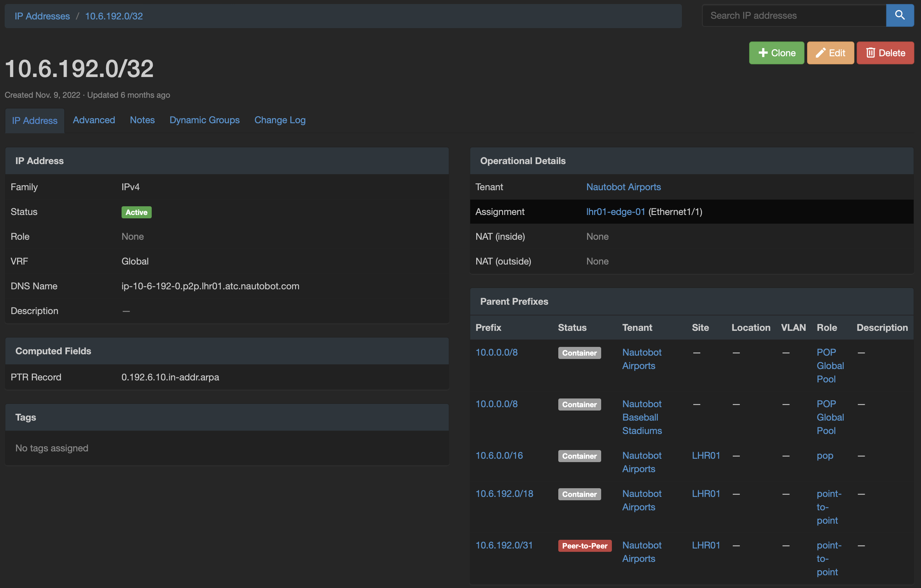Open the IP Addresses breadcrumb link
The image size is (921, 588).
point(42,16)
